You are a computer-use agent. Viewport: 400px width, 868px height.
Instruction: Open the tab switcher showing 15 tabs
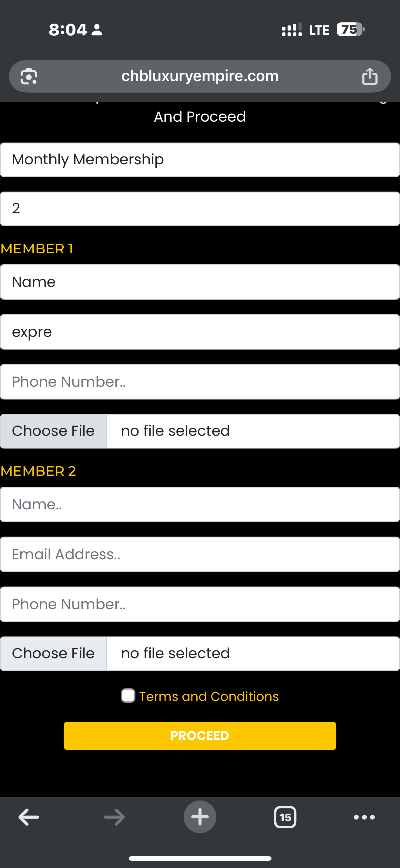click(285, 817)
